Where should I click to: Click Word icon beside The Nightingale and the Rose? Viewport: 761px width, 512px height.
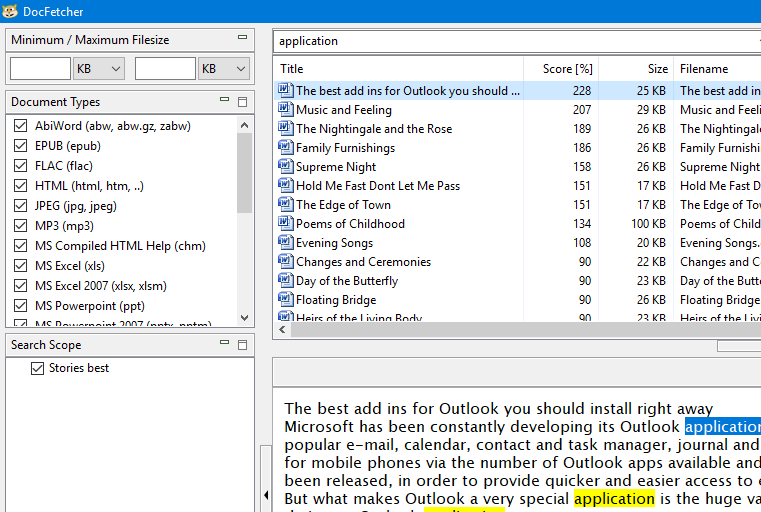(285, 128)
